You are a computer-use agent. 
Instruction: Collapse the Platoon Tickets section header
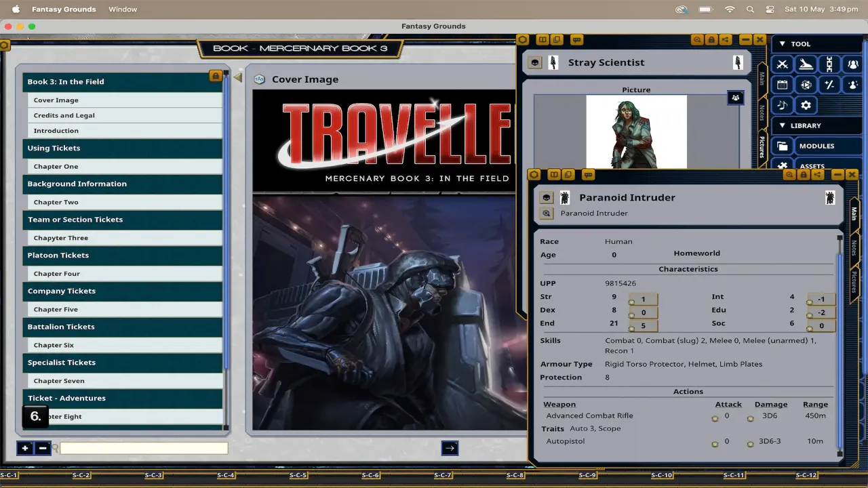pos(123,256)
